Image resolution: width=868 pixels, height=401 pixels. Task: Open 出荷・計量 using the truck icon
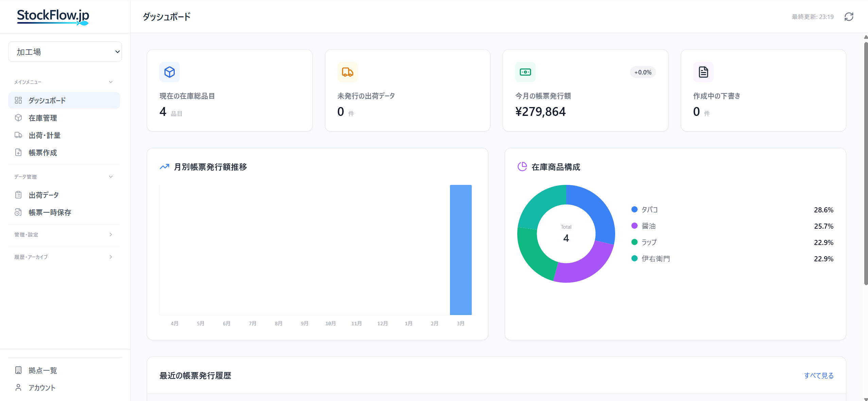click(x=19, y=135)
